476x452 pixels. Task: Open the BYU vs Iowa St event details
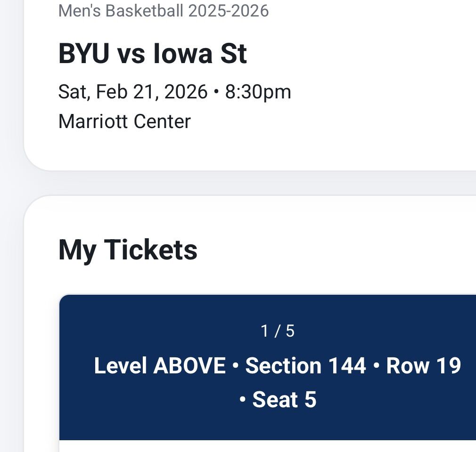point(152,53)
